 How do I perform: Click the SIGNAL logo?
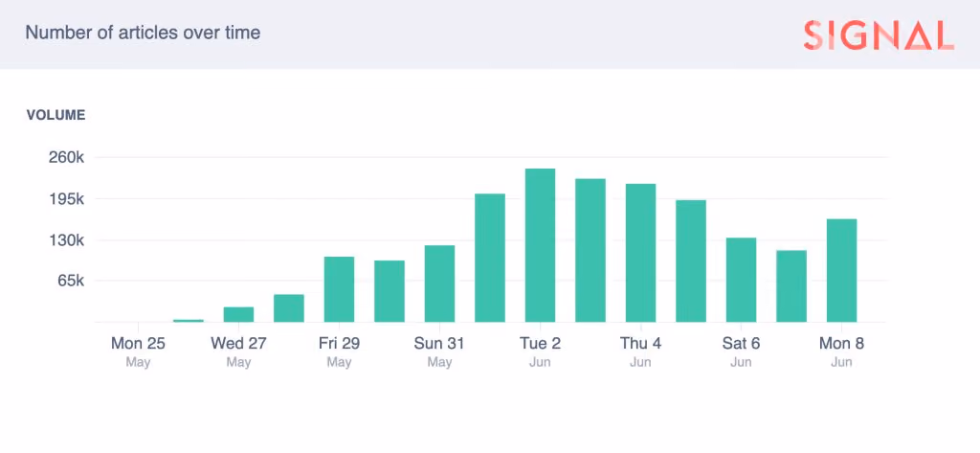click(879, 35)
